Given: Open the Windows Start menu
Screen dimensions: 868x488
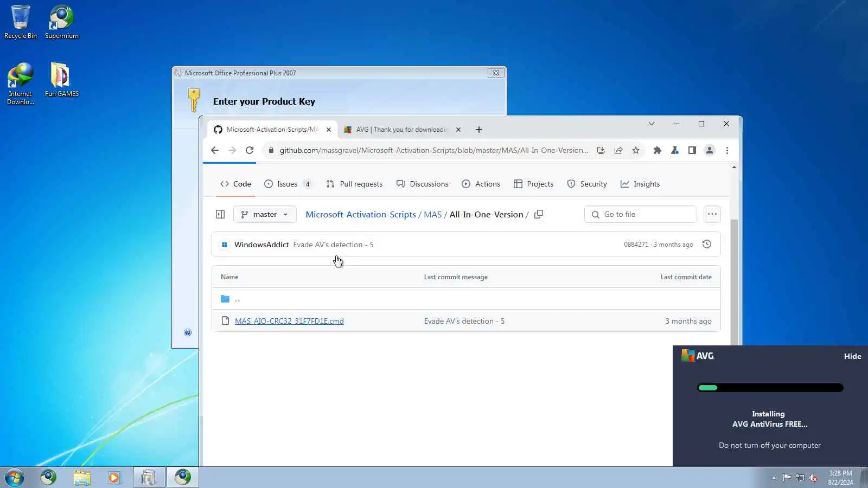Looking at the screenshot, I should 15,477.
